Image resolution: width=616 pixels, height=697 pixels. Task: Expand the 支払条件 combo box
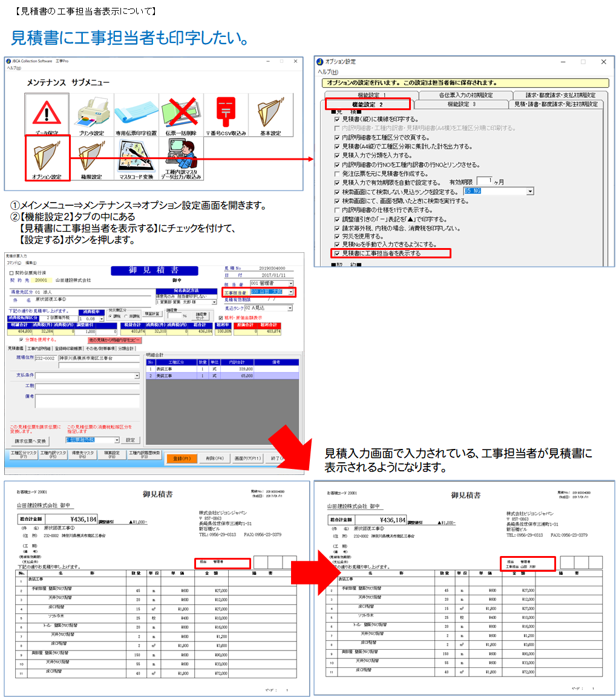pyautogui.click(x=137, y=376)
